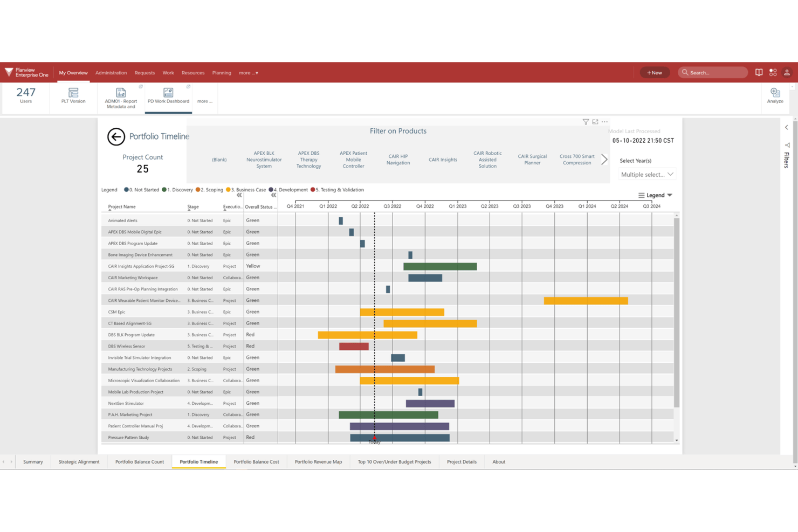Sort by Stage column header
Viewport: 798px width, 532px height.
(x=193, y=206)
